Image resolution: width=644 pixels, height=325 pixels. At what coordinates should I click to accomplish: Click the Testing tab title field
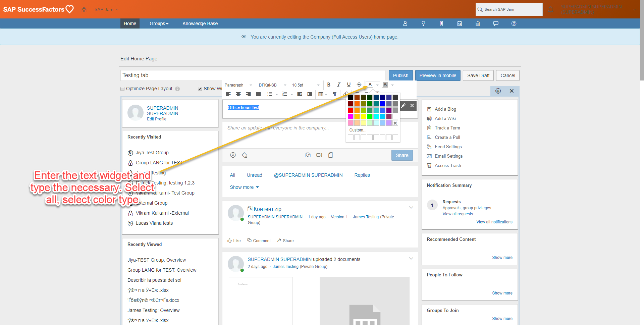point(253,75)
